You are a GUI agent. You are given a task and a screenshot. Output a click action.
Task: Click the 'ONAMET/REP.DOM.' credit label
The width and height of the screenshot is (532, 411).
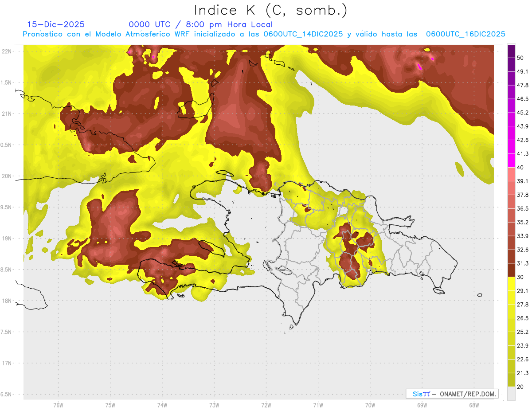pyautogui.click(x=467, y=394)
